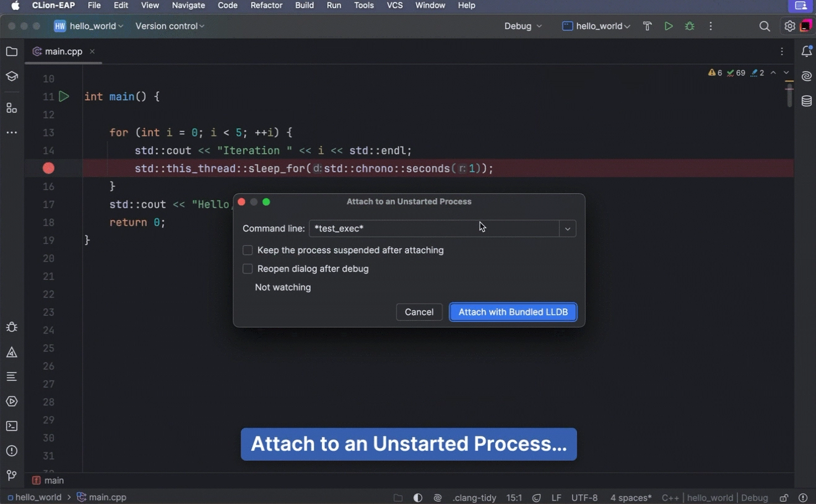Run hello_world with the green play icon
The height and width of the screenshot is (504, 816).
669,26
